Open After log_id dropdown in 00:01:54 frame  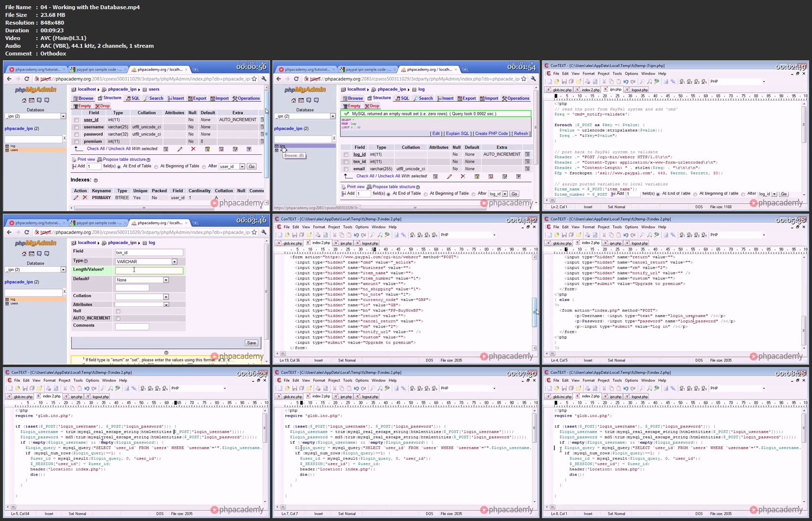point(498,194)
